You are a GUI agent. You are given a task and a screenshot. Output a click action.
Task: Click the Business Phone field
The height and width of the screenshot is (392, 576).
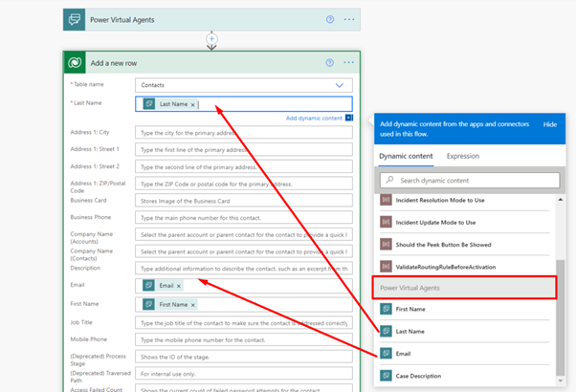(244, 218)
